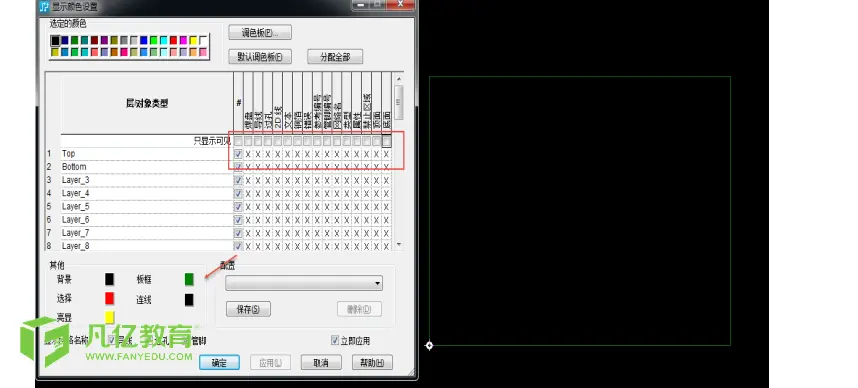Select the Layer_3 row name
The width and height of the screenshot is (858, 388).
click(x=76, y=180)
